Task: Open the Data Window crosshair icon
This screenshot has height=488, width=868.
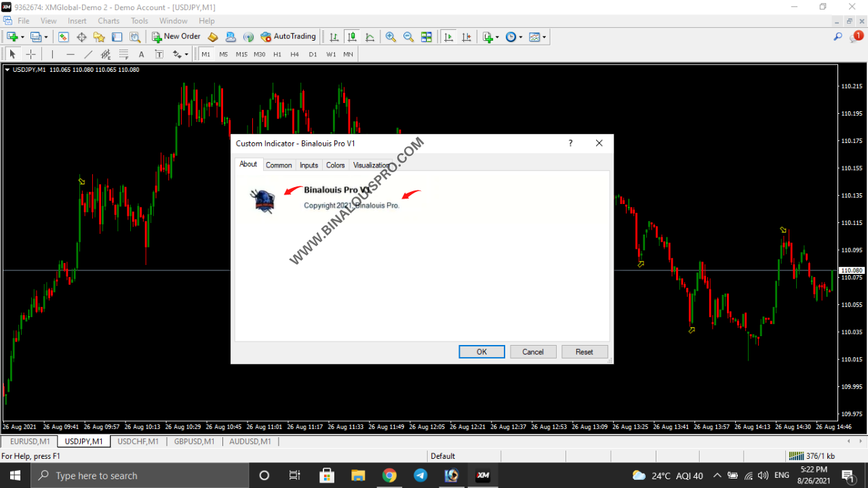Action: 81,37
